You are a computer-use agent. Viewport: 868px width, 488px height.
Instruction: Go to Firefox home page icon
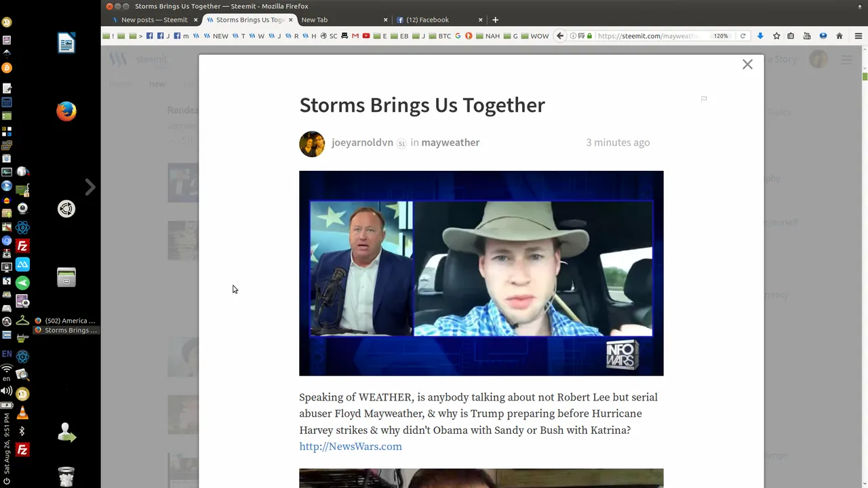(x=840, y=36)
